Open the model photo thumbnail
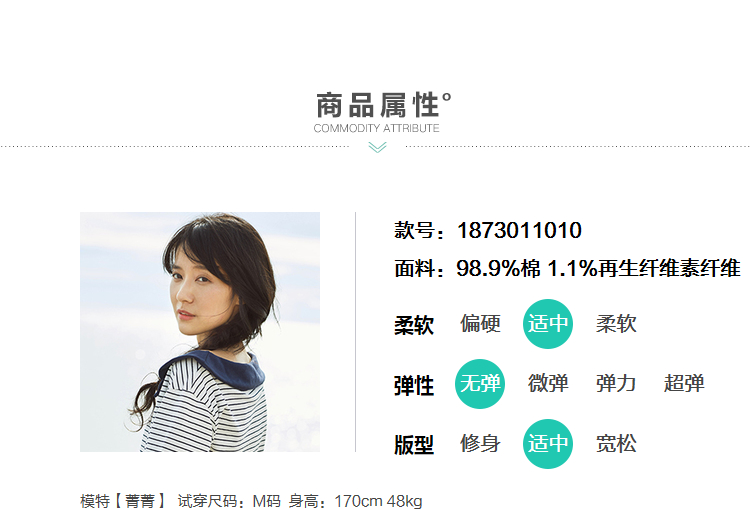Viewport: 750px width, 510px height. (200, 332)
